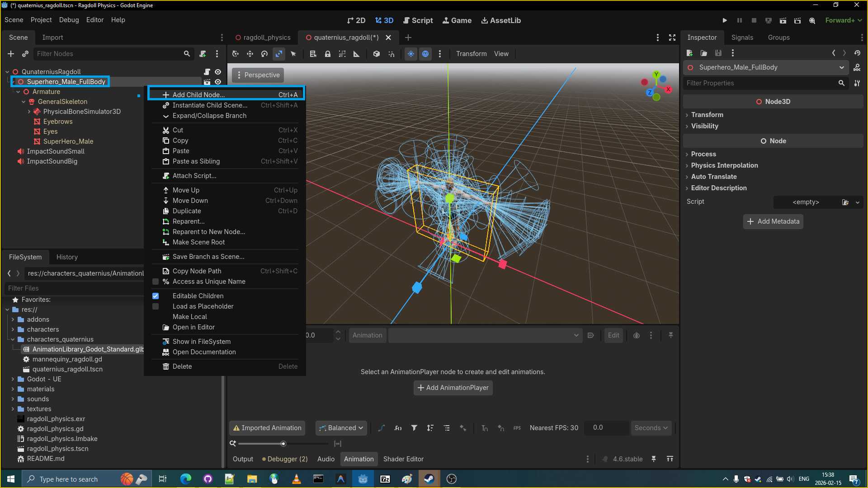
Task: Toggle visibility eye of QunaterniusRagdoll node
Action: click(218, 72)
